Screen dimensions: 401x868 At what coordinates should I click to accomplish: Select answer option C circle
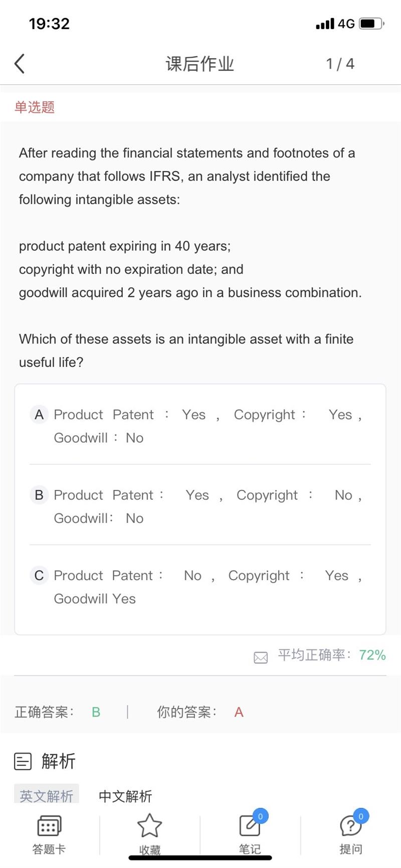[x=39, y=575]
